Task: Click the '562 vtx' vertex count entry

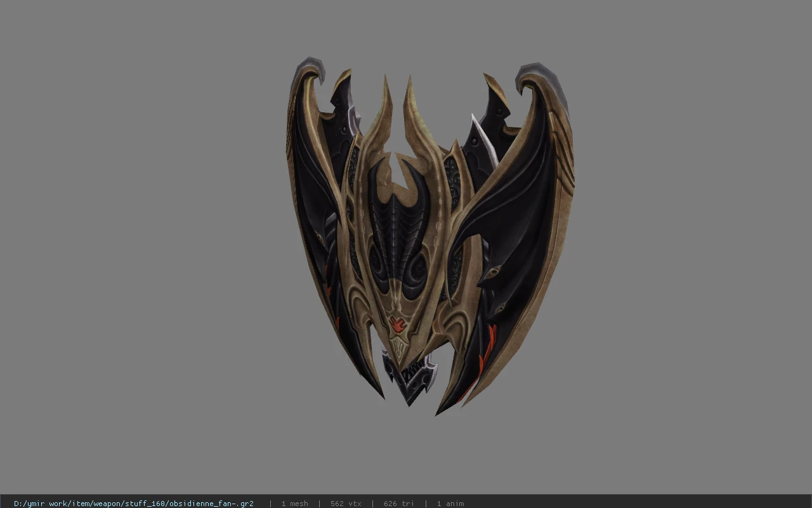Action: (346, 504)
